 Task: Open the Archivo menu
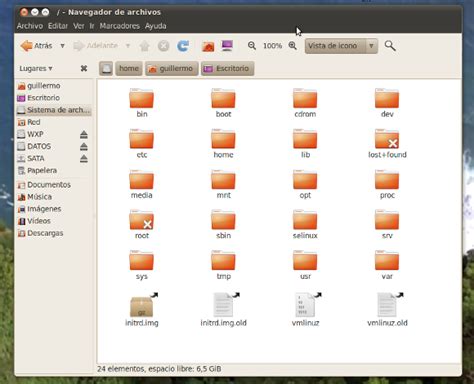click(30, 26)
